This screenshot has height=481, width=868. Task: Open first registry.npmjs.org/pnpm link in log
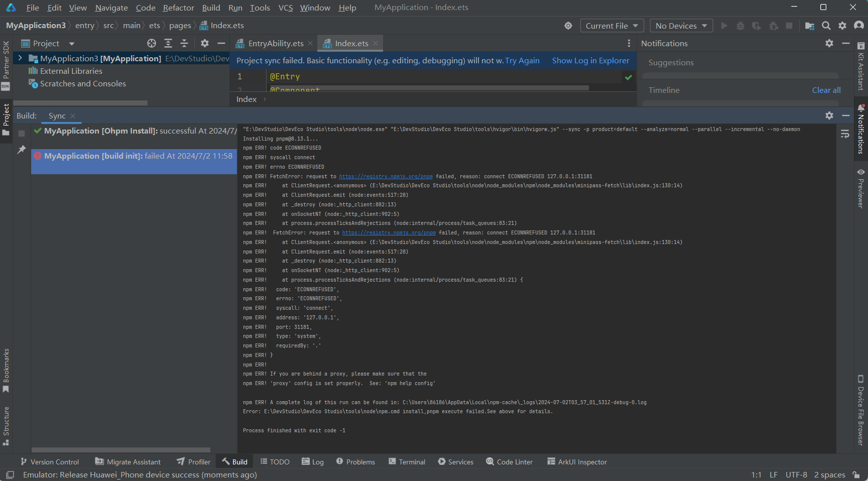[x=386, y=177]
